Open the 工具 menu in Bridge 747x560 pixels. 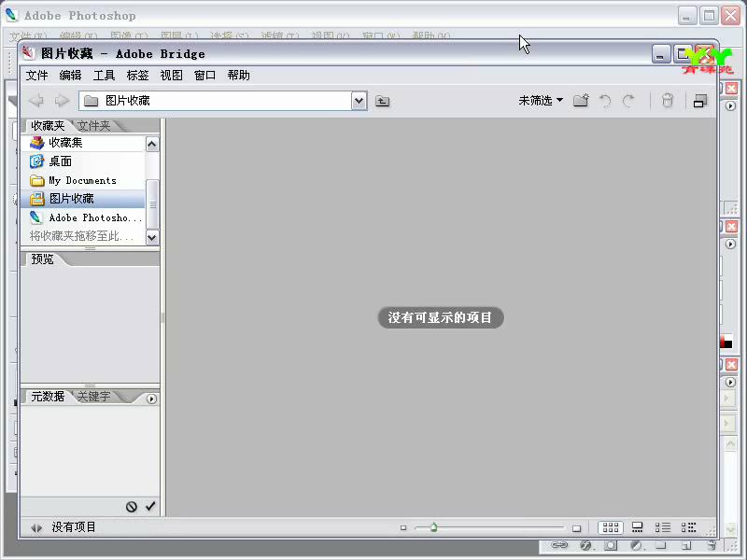point(104,76)
